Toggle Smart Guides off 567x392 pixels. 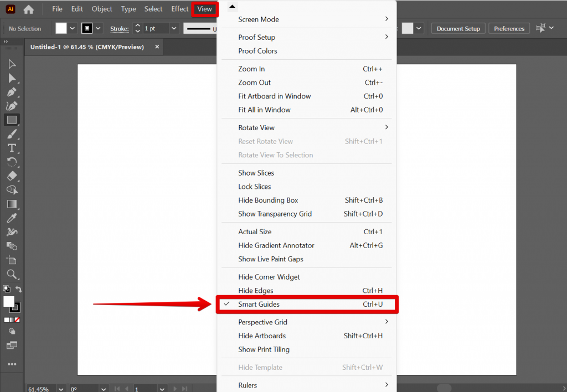pyautogui.click(x=258, y=304)
